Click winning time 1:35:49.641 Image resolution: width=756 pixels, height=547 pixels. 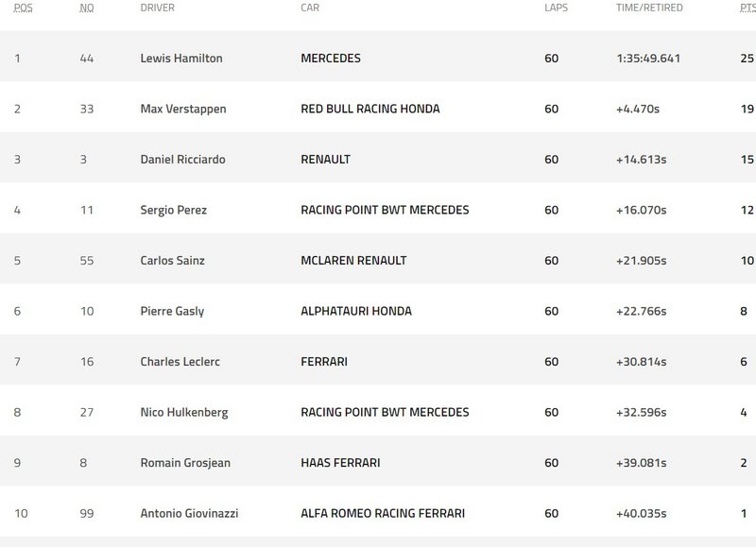tap(647, 59)
